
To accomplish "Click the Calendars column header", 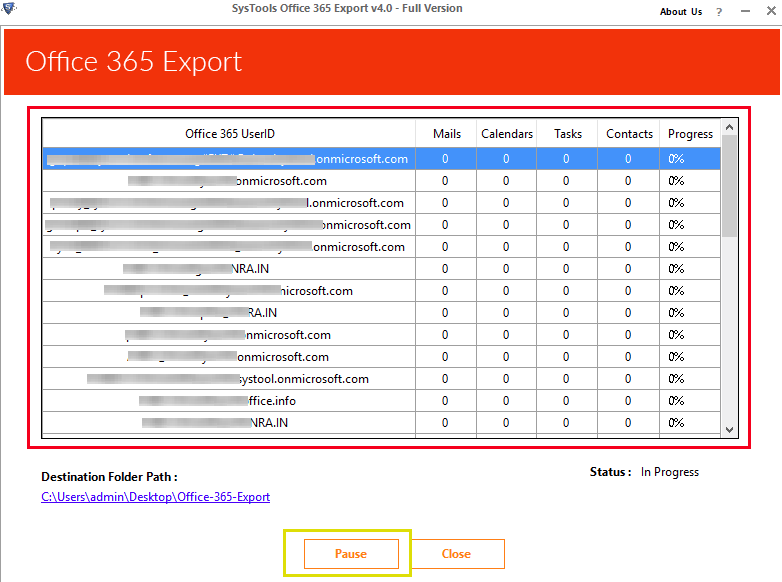I will (x=506, y=134).
